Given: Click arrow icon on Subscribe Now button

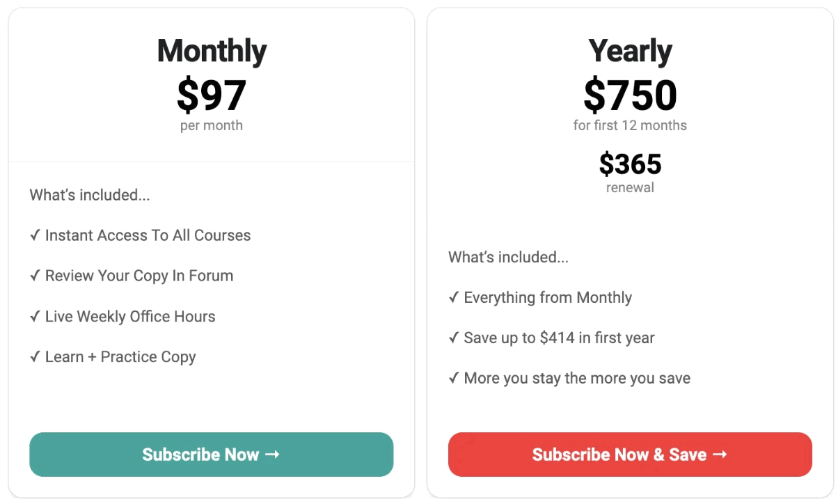Looking at the screenshot, I should pyautogui.click(x=273, y=455).
